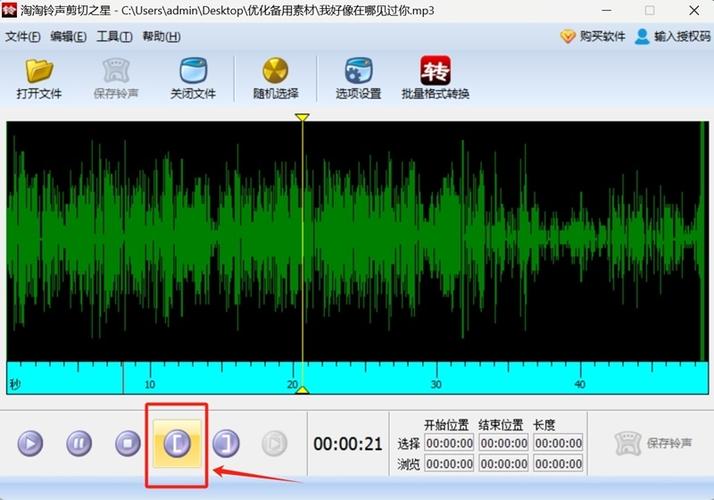Screen dimensions: 714x500
Task: Click the 购买软件 link
Action: [x=593, y=36]
